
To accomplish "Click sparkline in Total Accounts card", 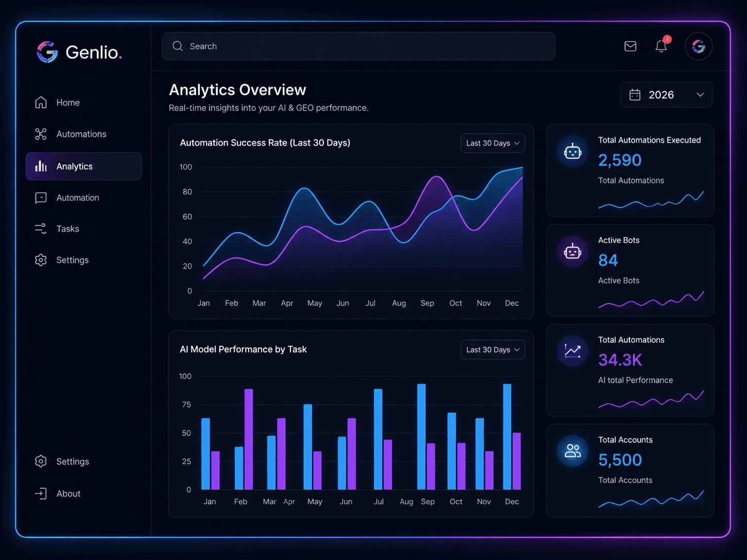I will pyautogui.click(x=651, y=499).
